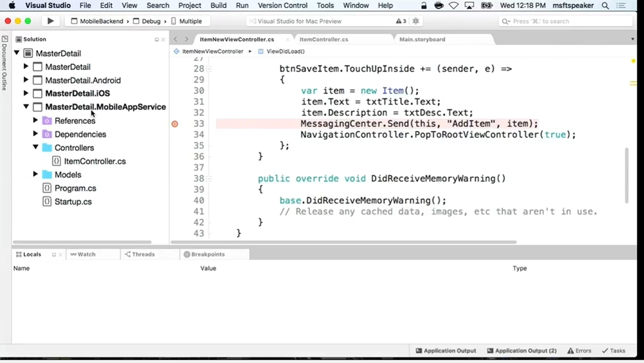Click the warnings indicator showing 3
644x363 pixels.
(401, 21)
